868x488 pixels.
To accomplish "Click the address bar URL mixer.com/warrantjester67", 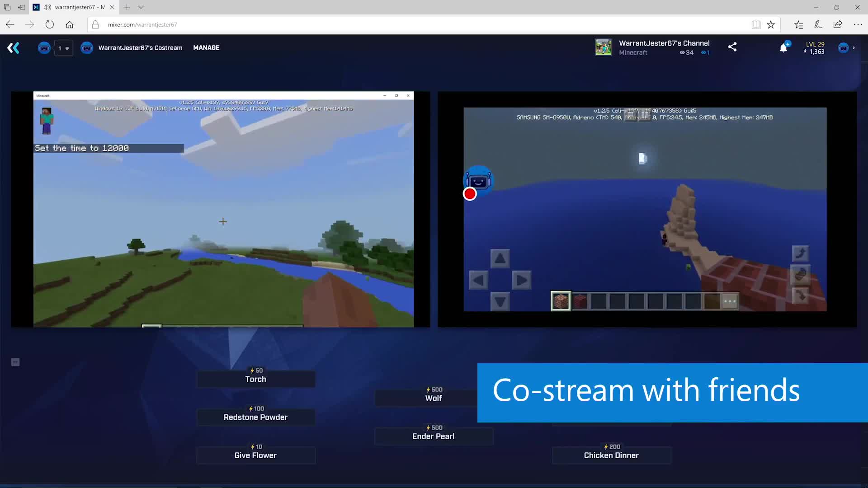I will pyautogui.click(x=142, y=24).
